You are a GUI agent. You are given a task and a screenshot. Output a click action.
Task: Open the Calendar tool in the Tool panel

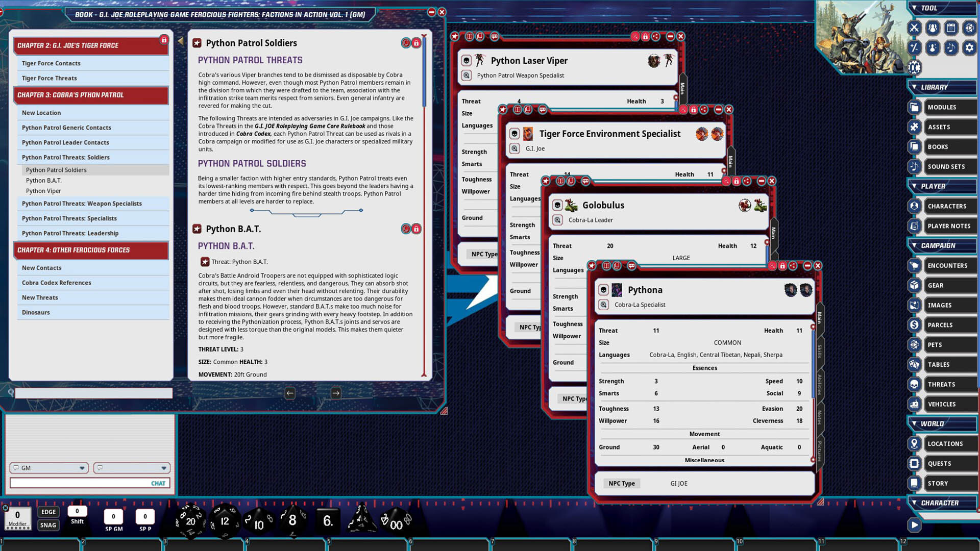tap(951, 28)
